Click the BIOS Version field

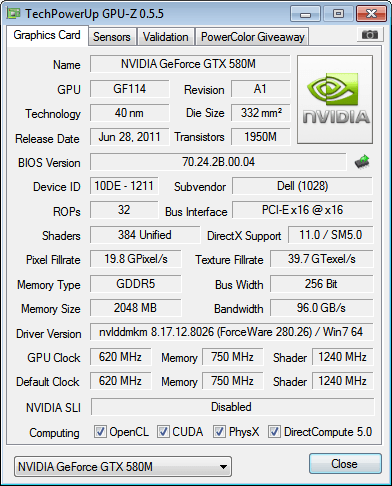point(218,162)
